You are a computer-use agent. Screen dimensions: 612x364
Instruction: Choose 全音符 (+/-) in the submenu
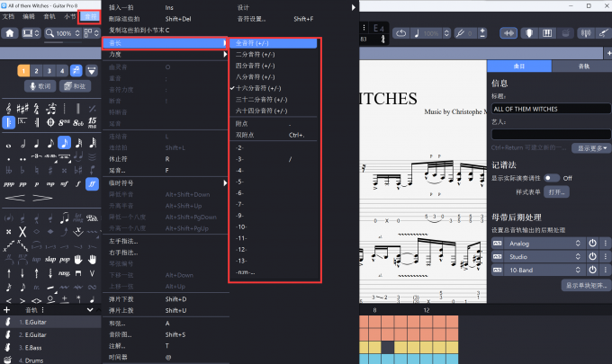[x=273, y=43]
